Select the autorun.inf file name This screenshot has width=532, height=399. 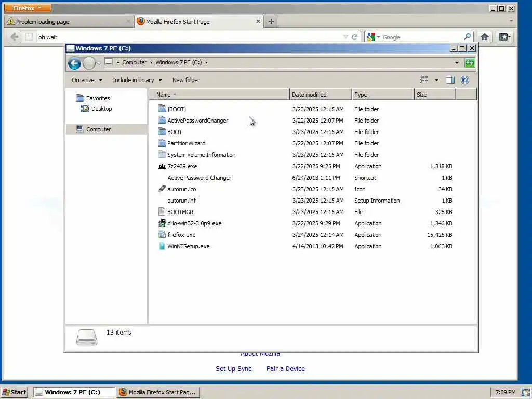point(181,201)
